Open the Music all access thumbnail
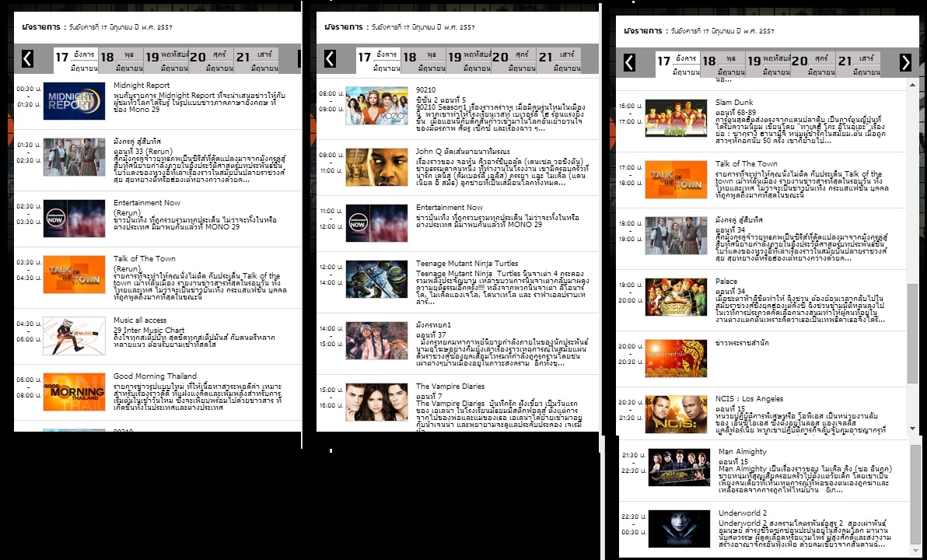 (75, 336)
